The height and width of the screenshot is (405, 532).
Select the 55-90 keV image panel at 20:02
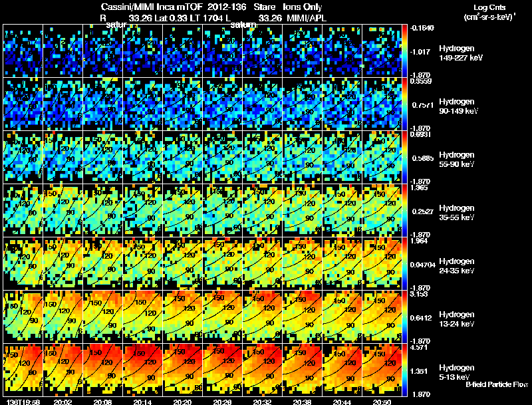tap(63, 158)
